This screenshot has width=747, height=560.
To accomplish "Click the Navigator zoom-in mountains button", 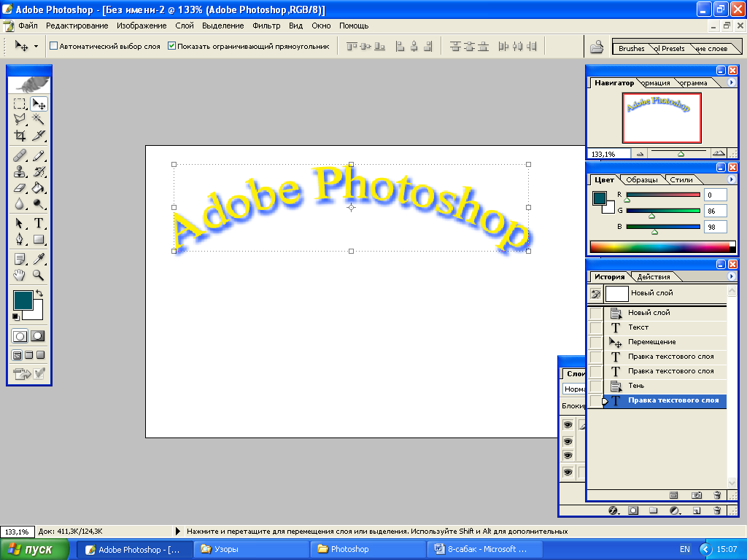I will [x=718, y=153].
